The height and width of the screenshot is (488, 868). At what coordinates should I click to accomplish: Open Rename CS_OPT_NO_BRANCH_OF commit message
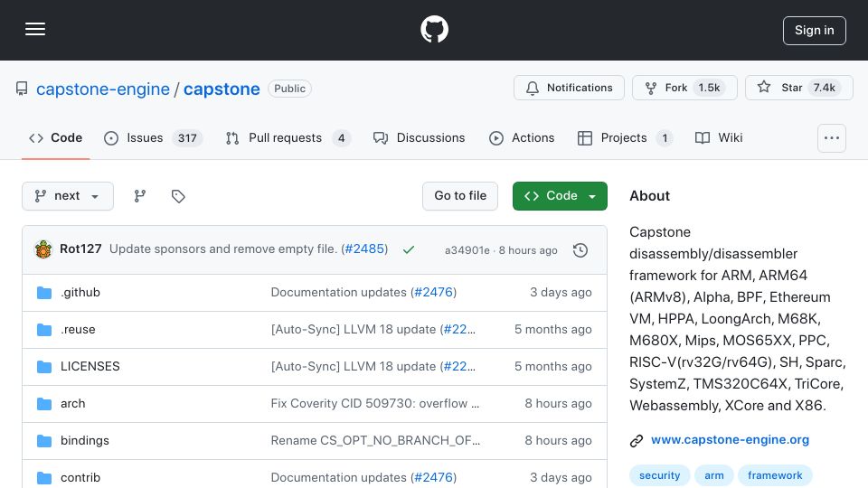375,440
